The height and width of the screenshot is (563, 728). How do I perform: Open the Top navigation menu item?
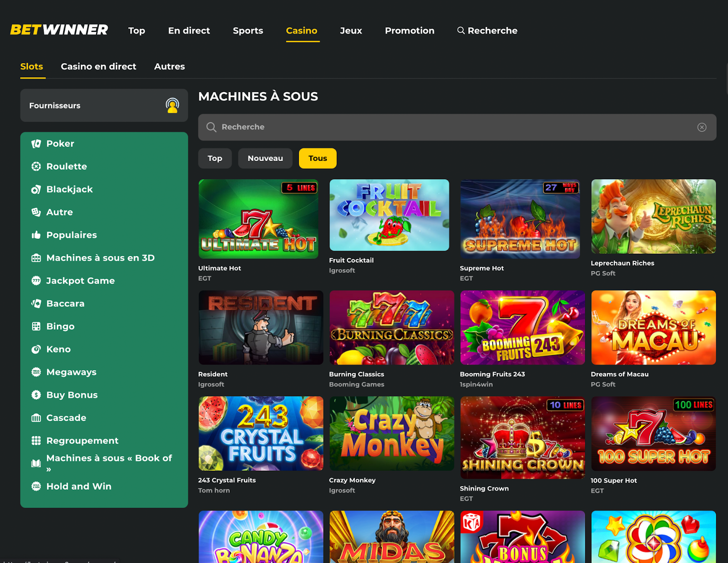coord(136,30)
